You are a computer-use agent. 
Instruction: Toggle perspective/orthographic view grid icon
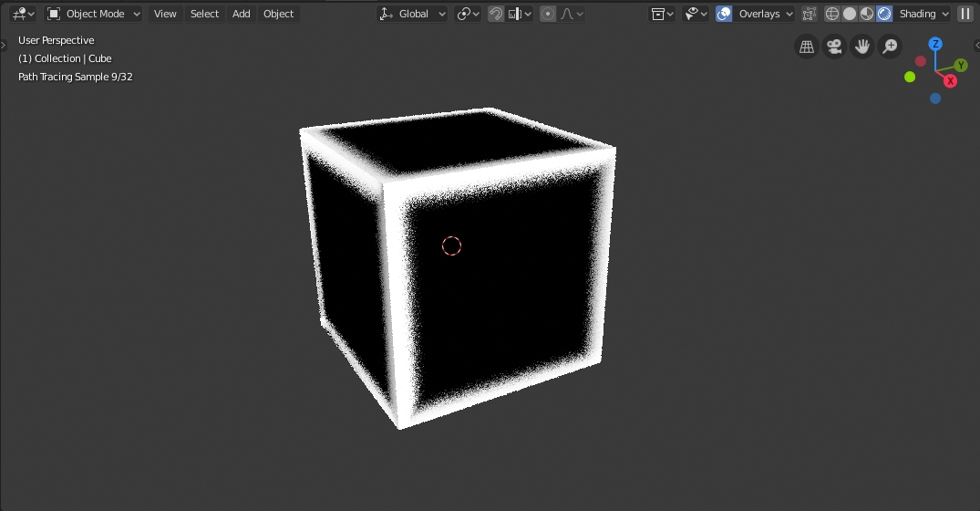point(807,47)
